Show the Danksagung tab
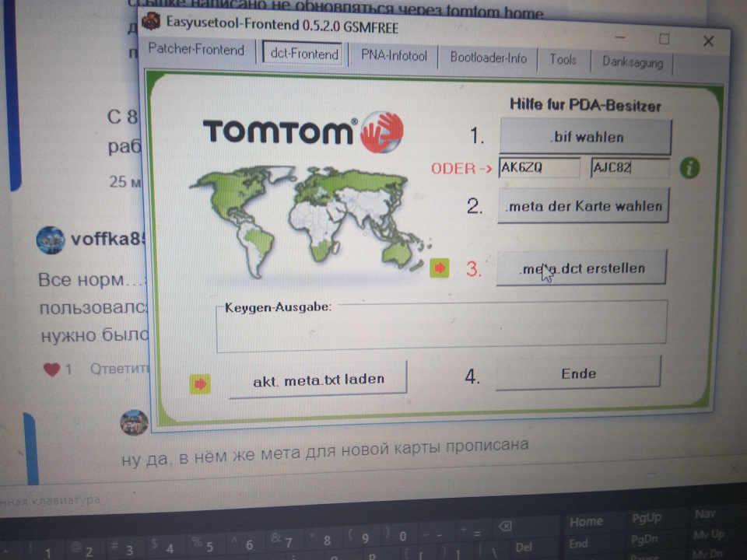The height and width of the screenshot is (560, 747). [x=632, y=62]
